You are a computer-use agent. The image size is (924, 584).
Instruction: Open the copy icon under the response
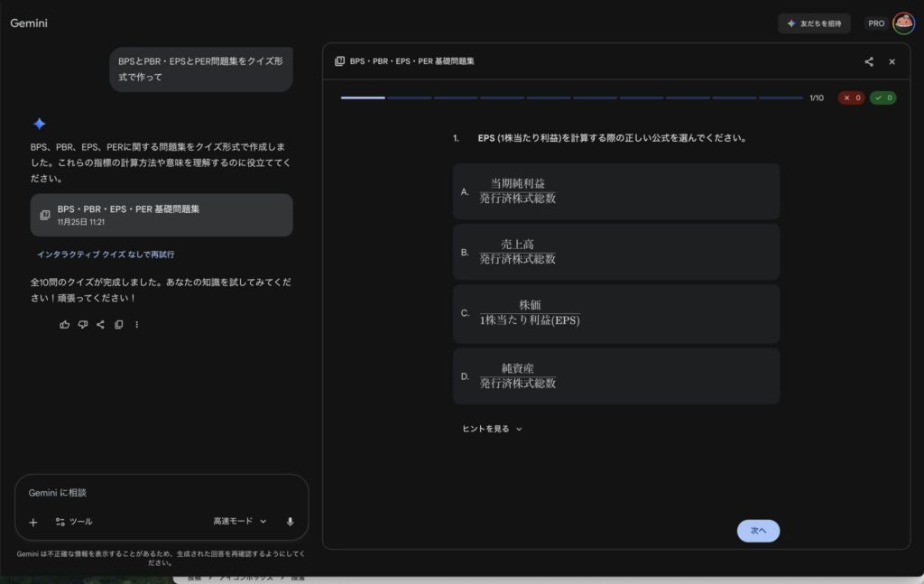pos(118,323)
